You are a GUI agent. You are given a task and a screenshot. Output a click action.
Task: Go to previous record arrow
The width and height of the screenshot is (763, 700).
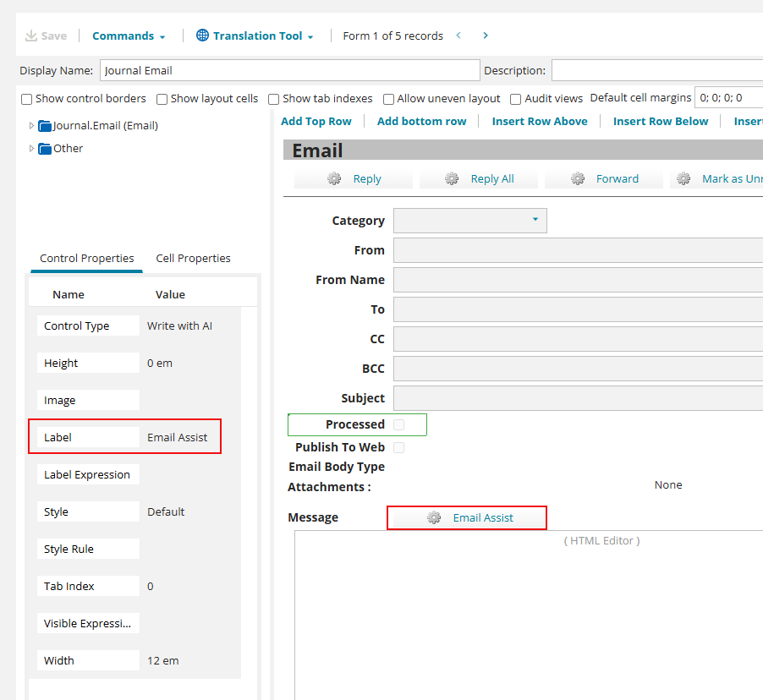[x=458, y=36]
